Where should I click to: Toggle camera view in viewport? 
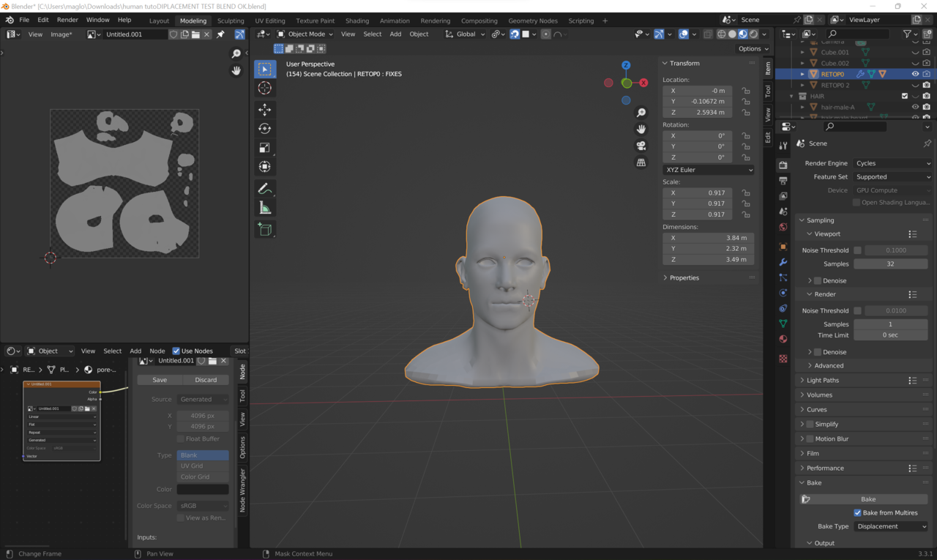point(641,146)
